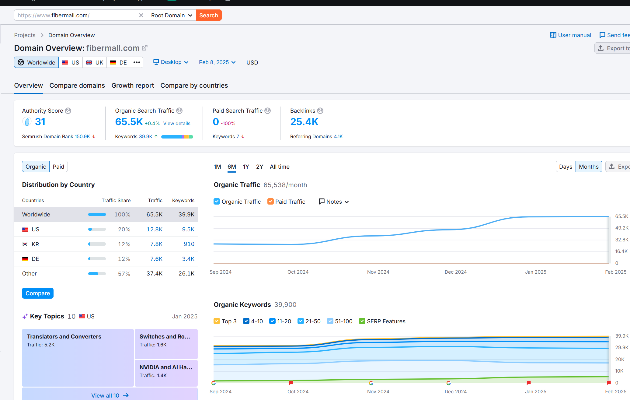Select the Worldwide globe database
Image resolution: width=630 pixels, height=400 pixels.
pyautogui.click(x=37, y=62)
